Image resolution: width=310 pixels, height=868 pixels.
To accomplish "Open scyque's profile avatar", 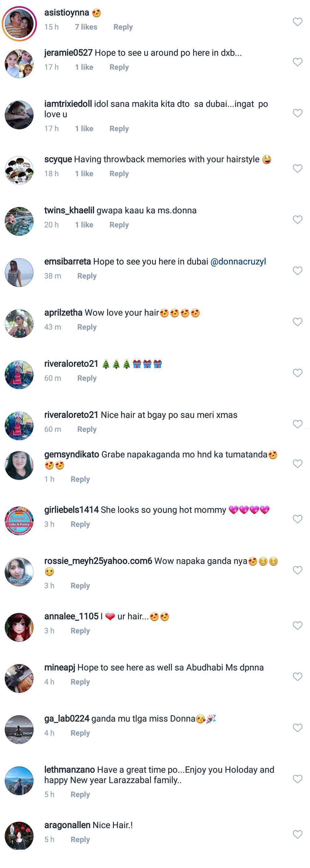I will tap(19, 170).
